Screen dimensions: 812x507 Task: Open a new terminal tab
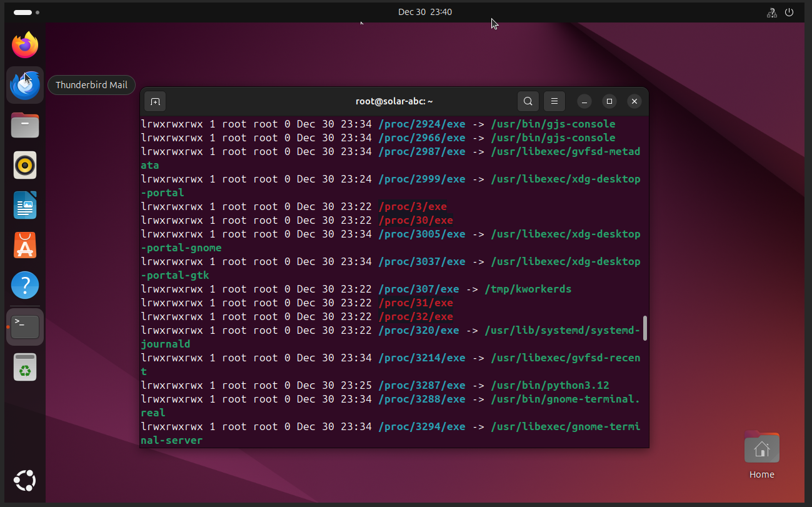pyautogui.click(x=156, y=101)
